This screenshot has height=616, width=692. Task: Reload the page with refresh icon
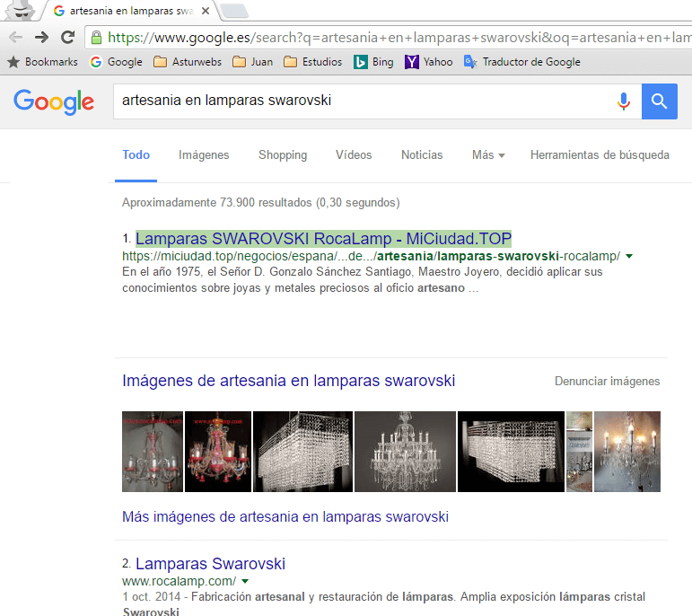(x=67, y=38)
